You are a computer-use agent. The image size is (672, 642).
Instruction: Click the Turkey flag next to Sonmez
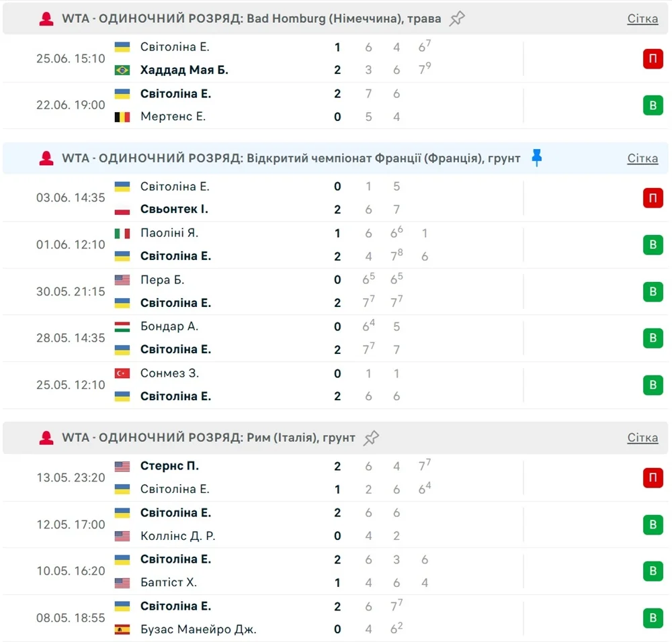122,373
